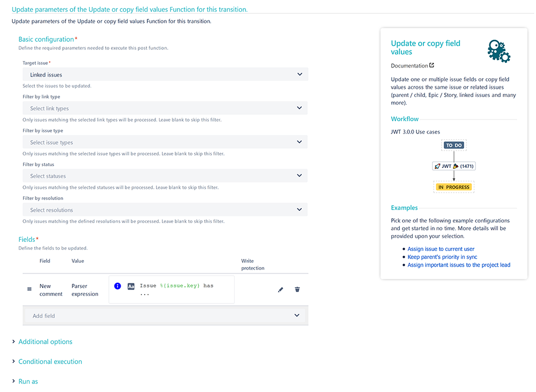The height and width of the screenshot is (392, 536).
Task: Open the Select issue types dropdown
Action: click(x=165, y=142)
